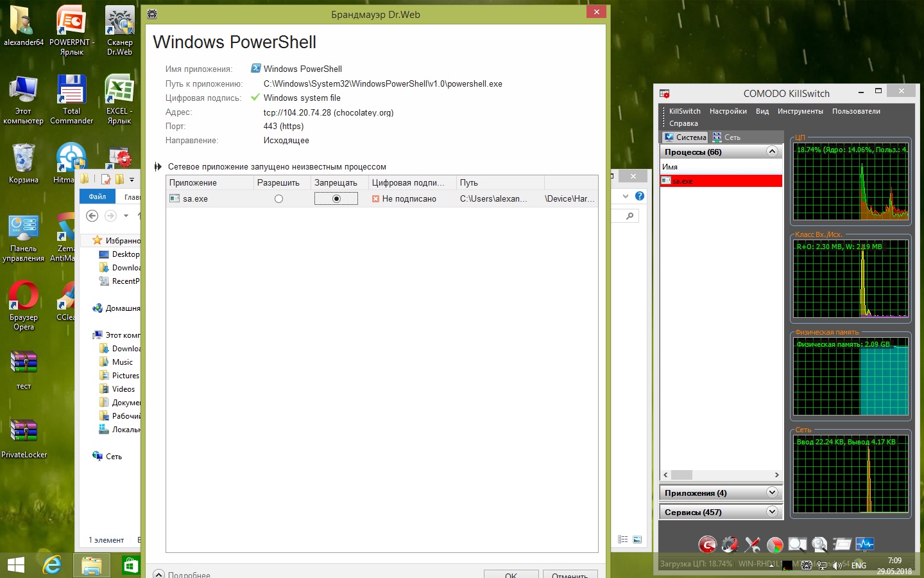Select Избранное in Explorer navigation pane

coord(116,240)
